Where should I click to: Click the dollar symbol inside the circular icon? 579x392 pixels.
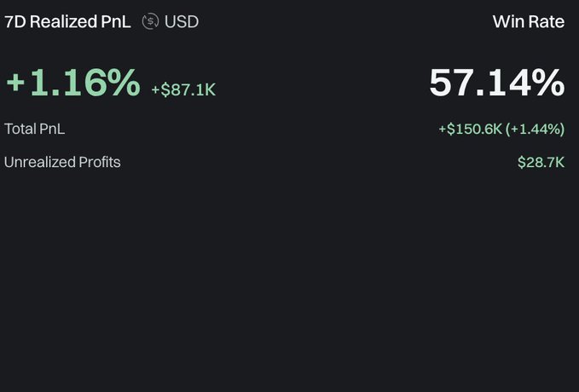click(150, 21)
